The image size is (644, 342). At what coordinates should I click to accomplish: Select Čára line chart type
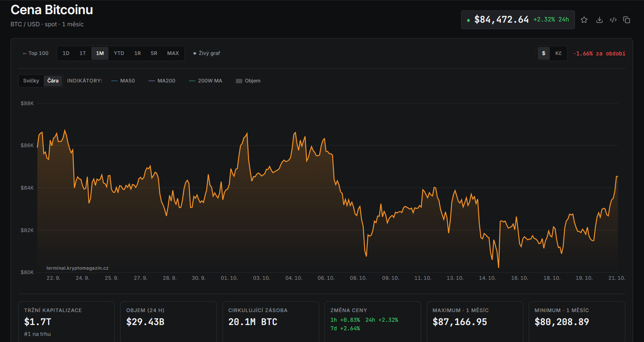click(53, 81)
